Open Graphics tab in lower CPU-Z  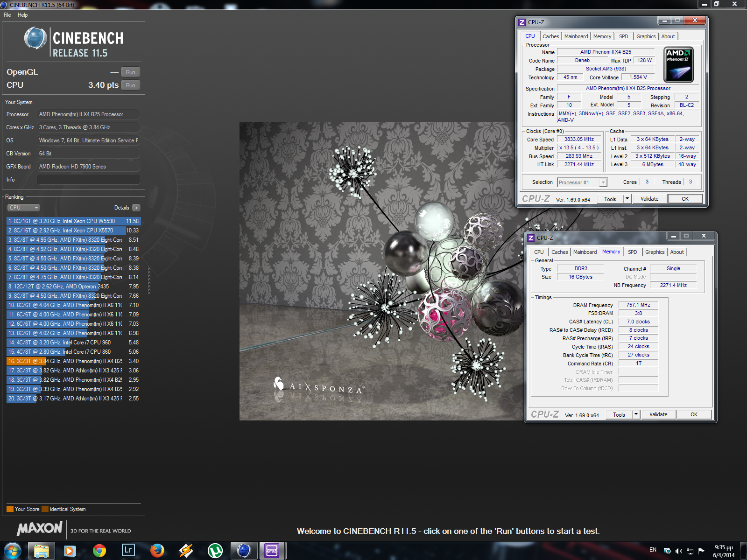[x=655, y=252]
